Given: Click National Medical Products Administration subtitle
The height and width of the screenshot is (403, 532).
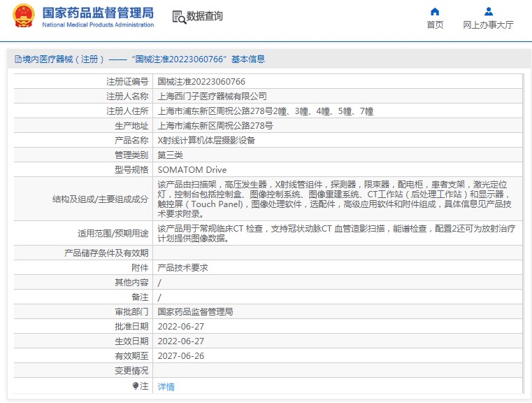Looking at the screenshot, I should click(x=98, y=24).
